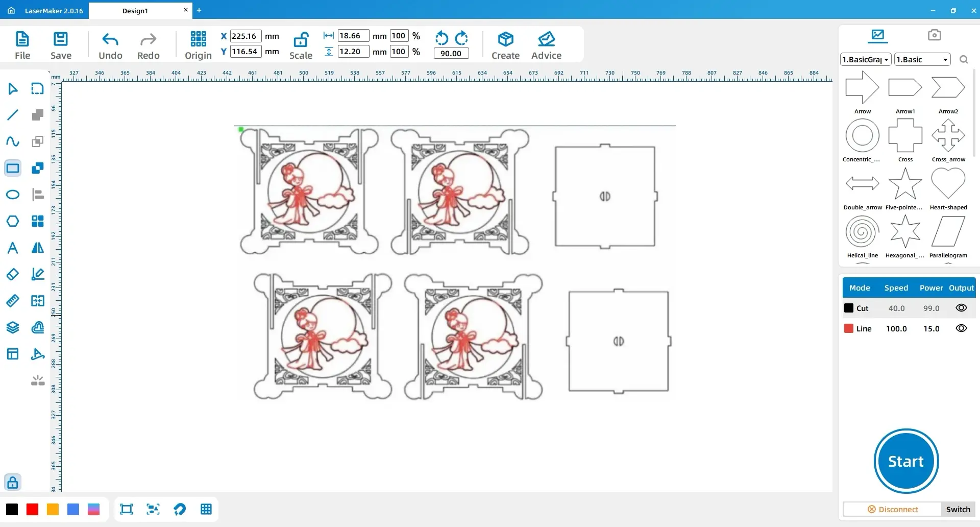980x527 pixels.
Task: Select the curve drawing tool
Action: click(x=13, y=141)
